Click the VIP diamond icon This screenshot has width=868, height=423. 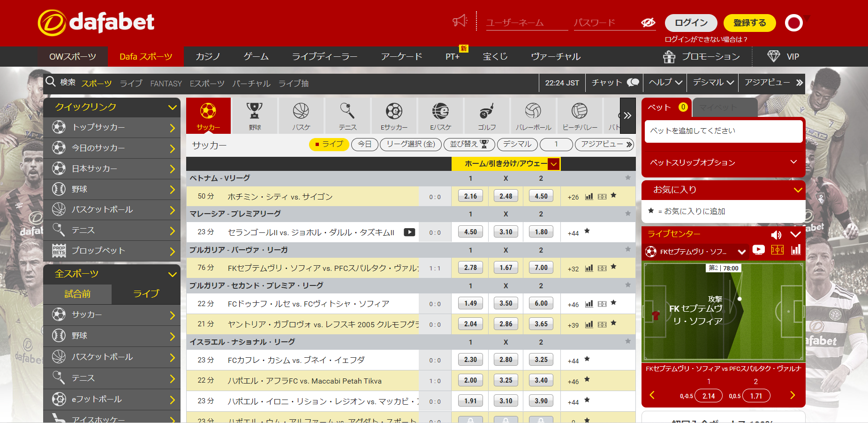(774, 56)
